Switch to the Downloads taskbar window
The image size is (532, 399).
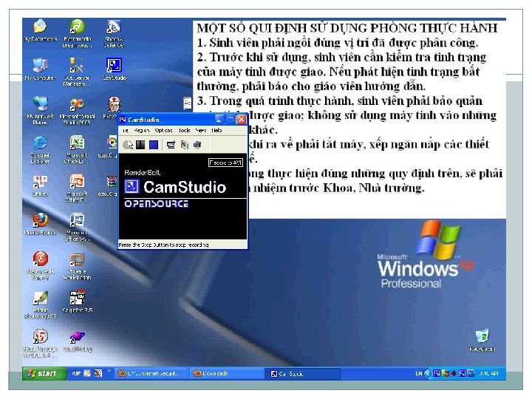226,373
